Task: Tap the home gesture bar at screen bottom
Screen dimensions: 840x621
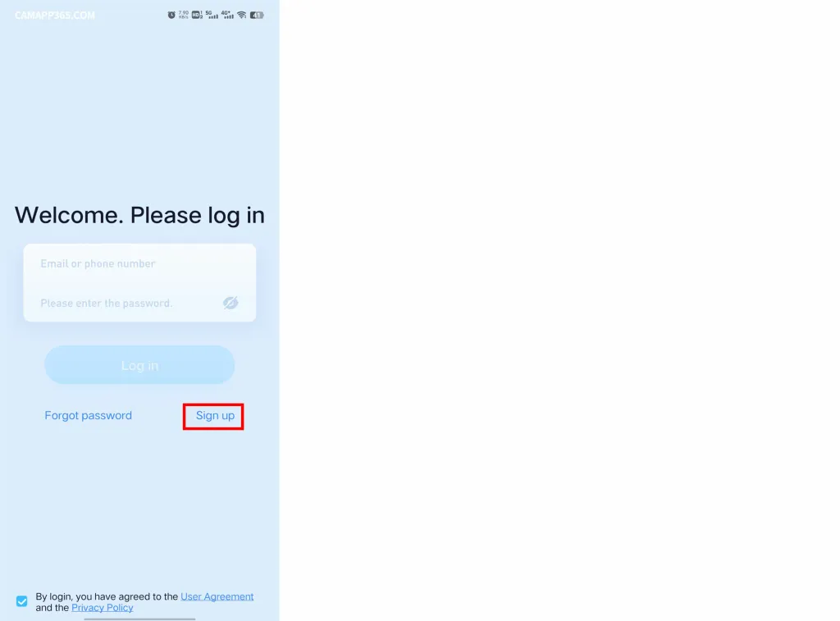Action: tap(139, 619)
